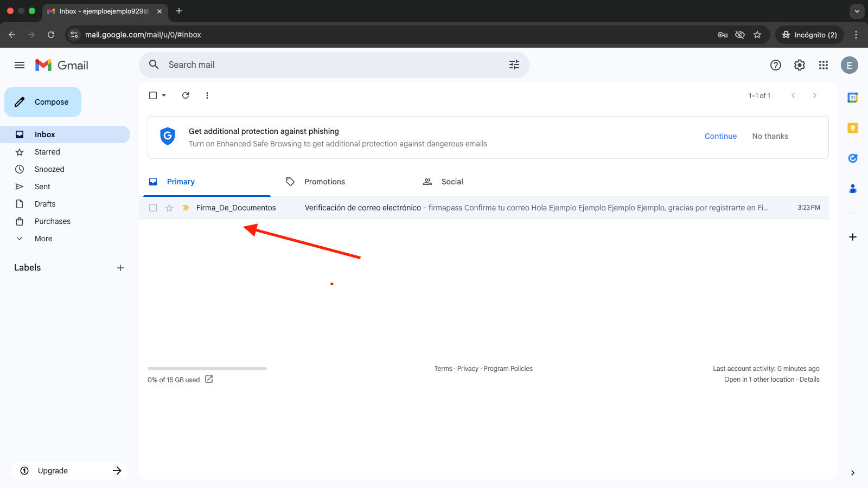The width and height of the screenshot is (868, 488).
Task: Click the 1–1 of 1 page counter
Action: 759,96
